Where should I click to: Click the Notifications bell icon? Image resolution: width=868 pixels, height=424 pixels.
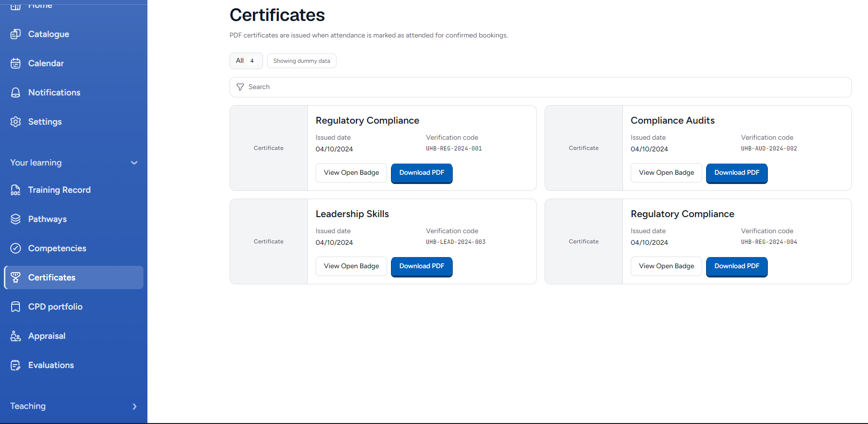16,92
